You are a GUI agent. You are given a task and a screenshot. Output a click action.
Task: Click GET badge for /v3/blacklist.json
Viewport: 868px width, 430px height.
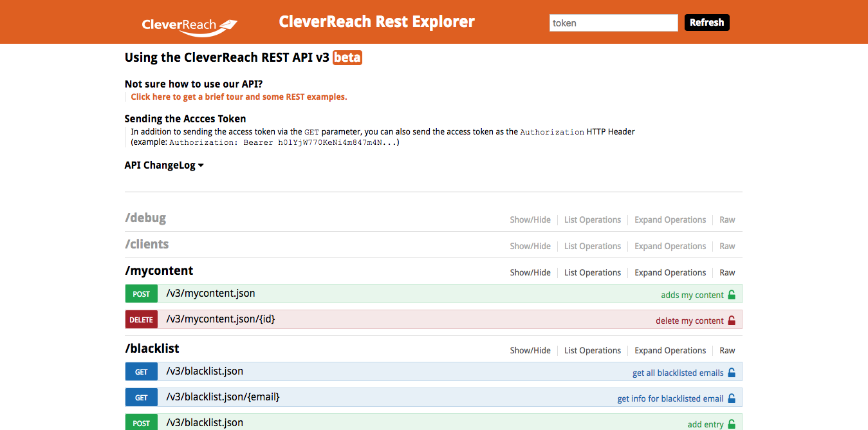[142, 372]
